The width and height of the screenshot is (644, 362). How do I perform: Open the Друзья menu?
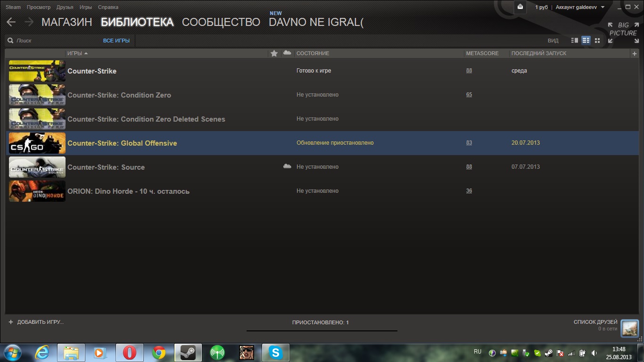pyautogui.click(x=65, y=7)
